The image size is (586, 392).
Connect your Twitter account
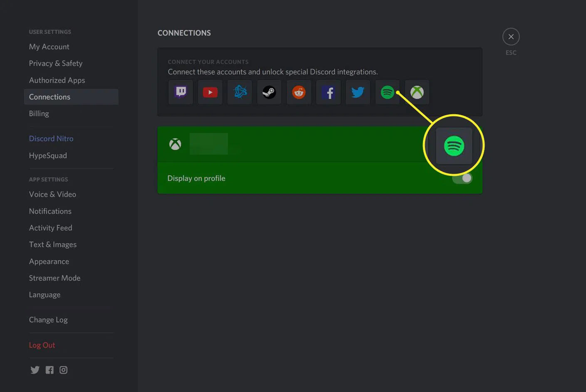[x=358, y=92]
